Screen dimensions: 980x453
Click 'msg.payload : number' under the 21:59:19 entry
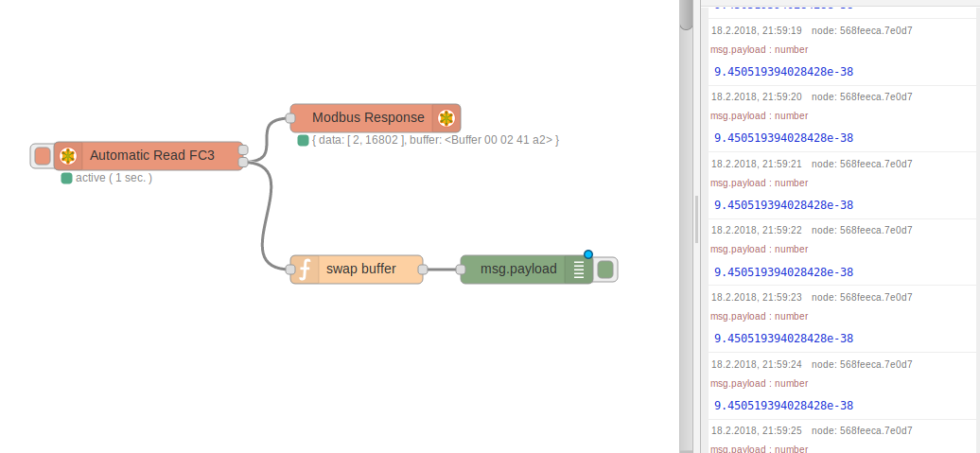(x=760, y=49)
